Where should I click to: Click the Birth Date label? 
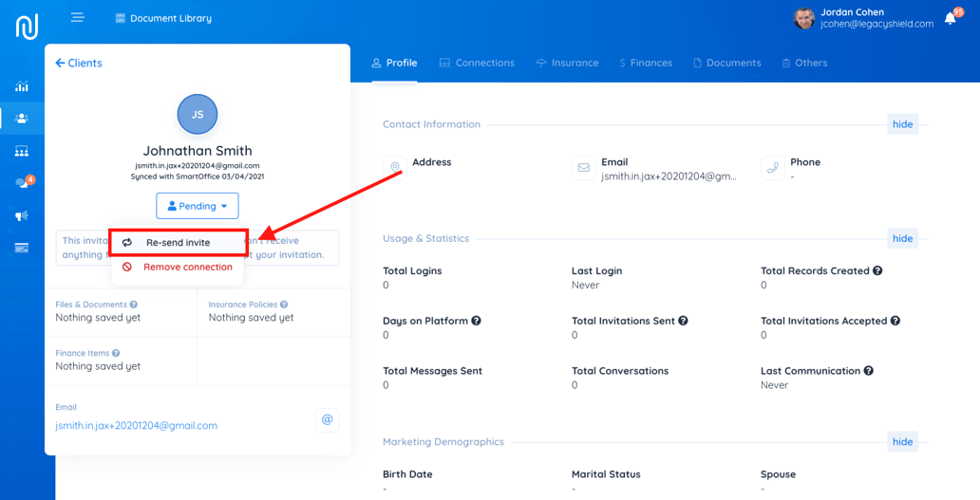(x=407, y=474)
